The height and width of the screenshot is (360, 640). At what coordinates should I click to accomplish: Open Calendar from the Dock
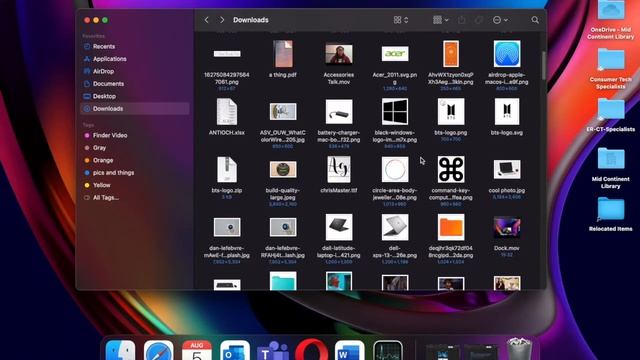197,351
